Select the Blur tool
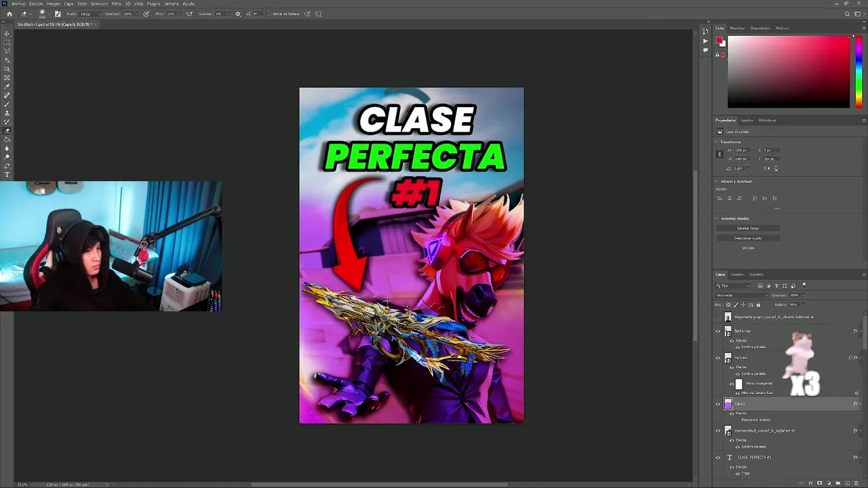The width and height of the screenshot is (868, 488). [7, 148]
